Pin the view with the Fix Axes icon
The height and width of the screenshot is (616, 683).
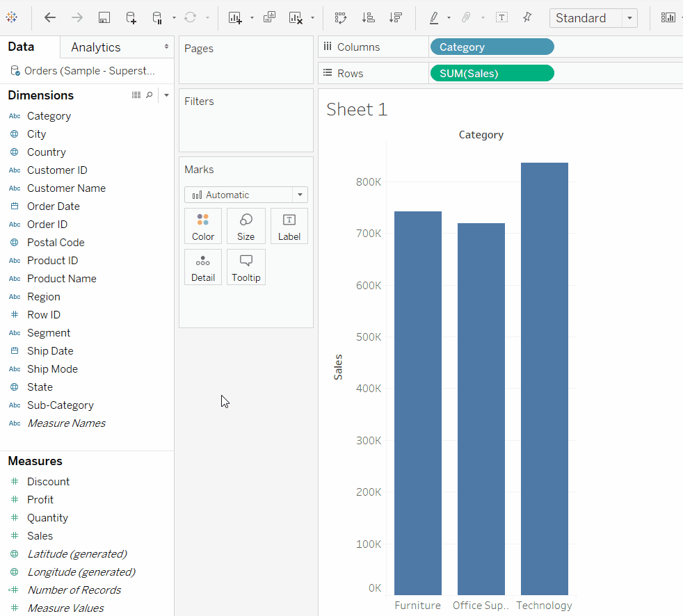click(527, 17)
